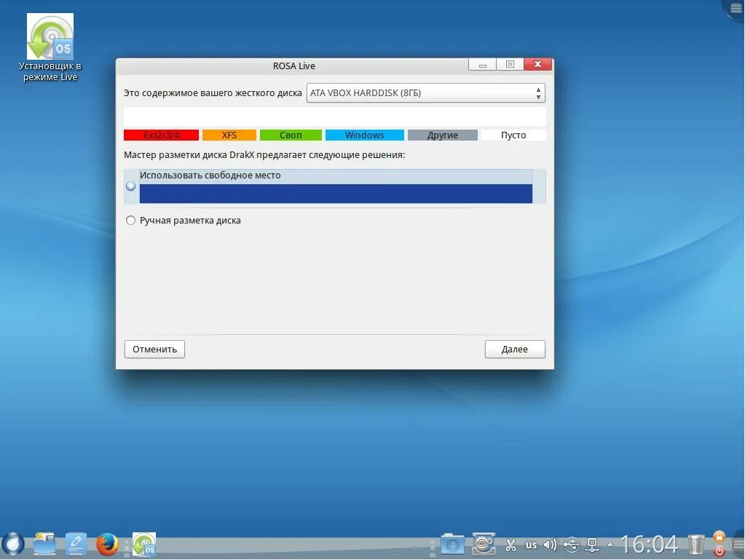Open the system settings gear icon
The width and height of the screenshot is (745, 560).
coord(484,544)
